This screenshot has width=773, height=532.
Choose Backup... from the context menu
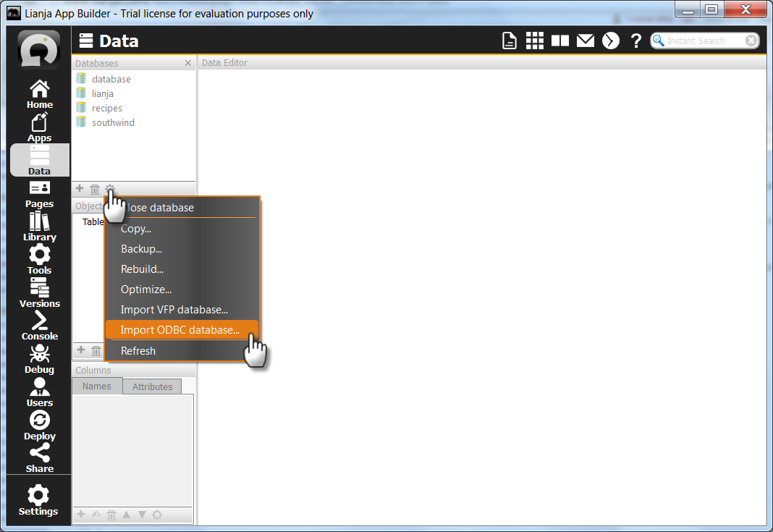click(x=142, y=249)
